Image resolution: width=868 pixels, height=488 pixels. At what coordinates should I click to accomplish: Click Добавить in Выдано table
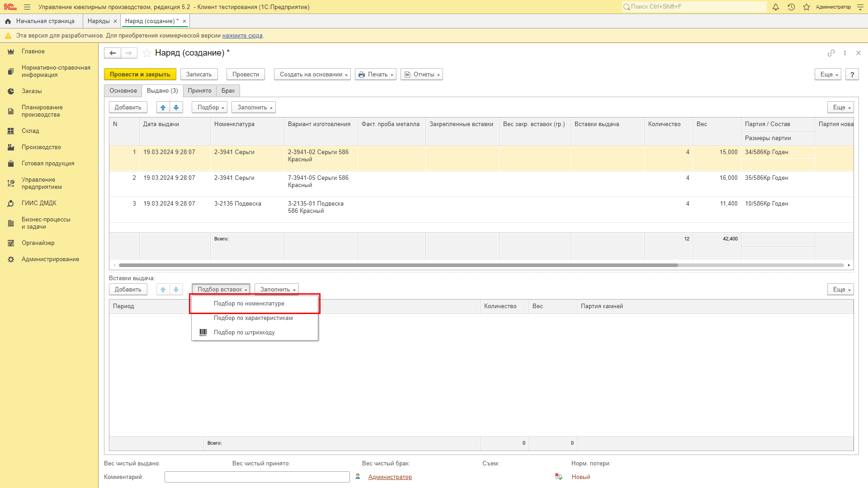[x=128, y=108]
